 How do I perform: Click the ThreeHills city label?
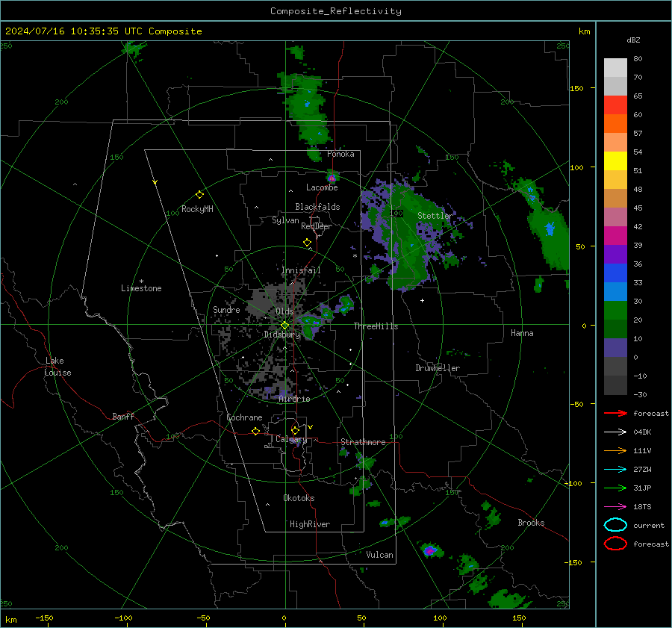376,326
